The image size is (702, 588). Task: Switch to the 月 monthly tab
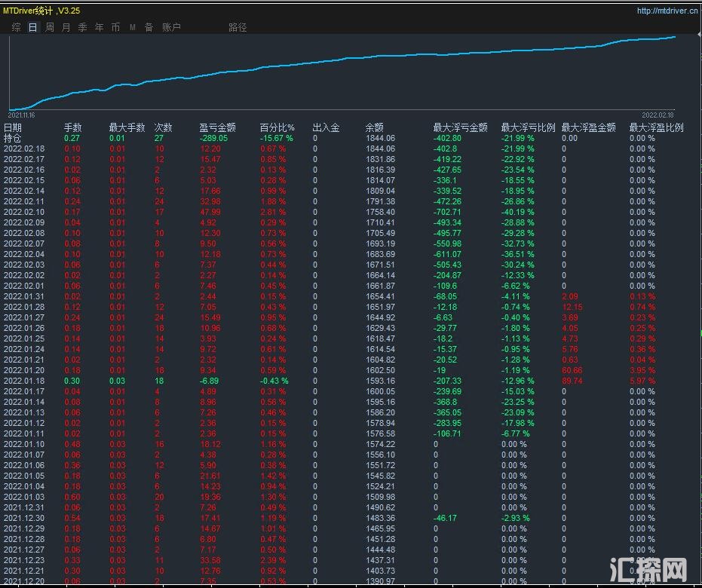click(x=66, y=27)
